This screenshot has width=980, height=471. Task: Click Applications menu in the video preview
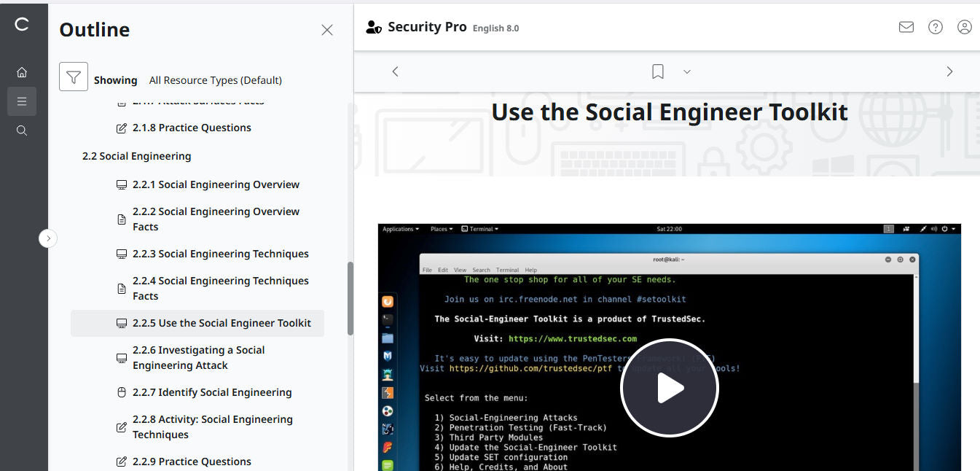tap(400, 228)
